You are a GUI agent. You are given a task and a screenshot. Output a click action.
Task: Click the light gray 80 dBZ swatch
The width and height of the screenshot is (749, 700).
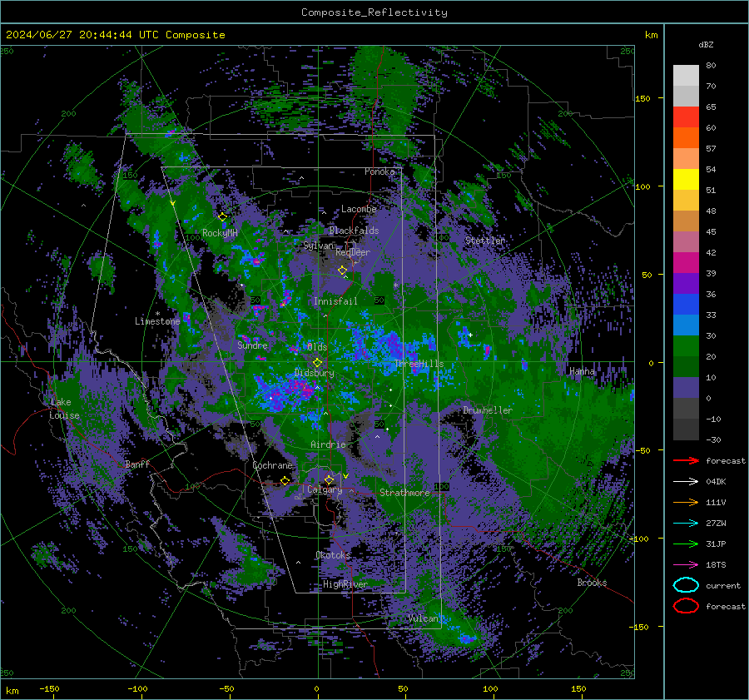(686, 75)
